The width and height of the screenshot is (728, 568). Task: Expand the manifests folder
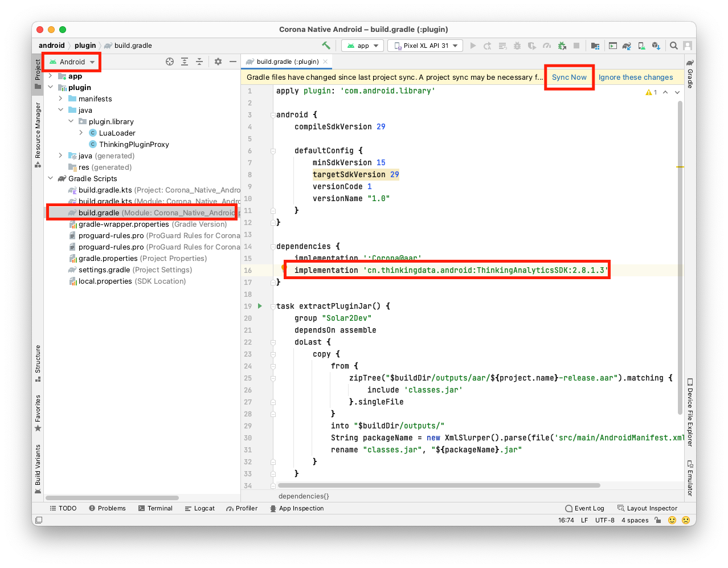click(60, 99)
